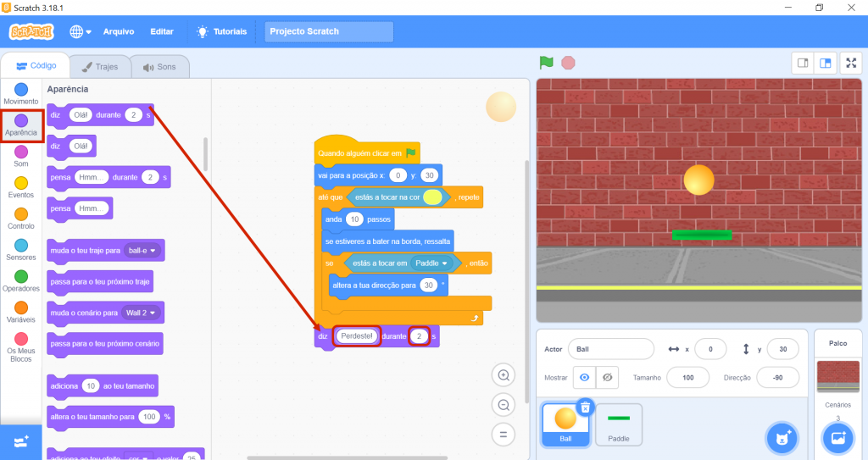Click the 100 value in 'altera o teu tamanho' block

(149, 417)
